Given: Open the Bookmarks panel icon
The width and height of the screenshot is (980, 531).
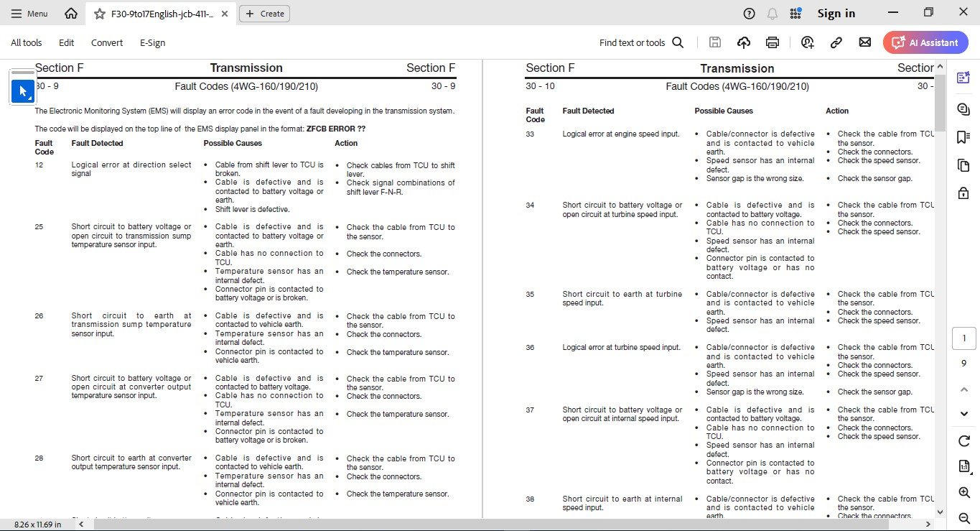Looking at the screenshot, I should point(963,137).
